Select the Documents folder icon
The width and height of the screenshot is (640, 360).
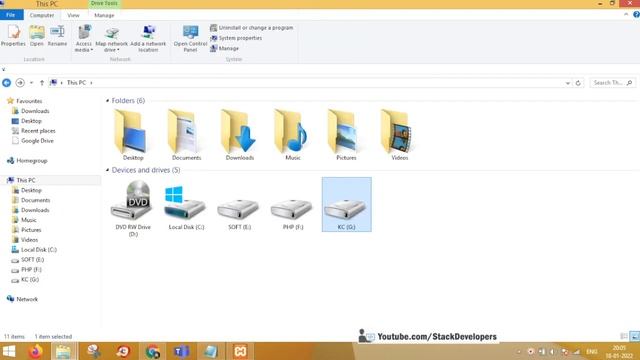coord(186,135)
